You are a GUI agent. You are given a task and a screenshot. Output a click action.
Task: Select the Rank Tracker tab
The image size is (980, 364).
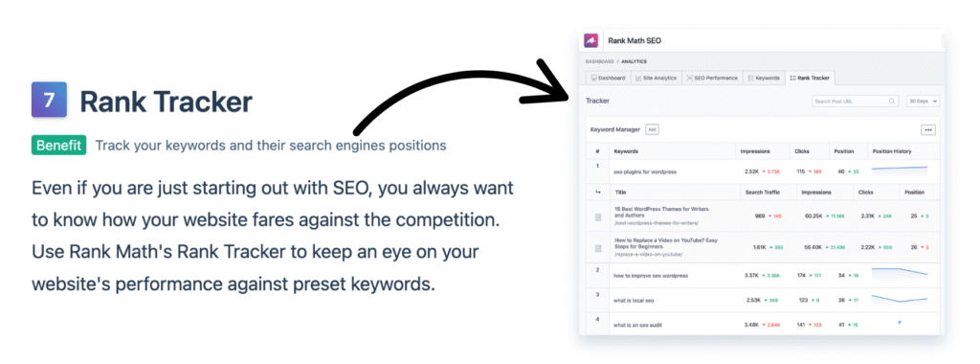tap(810, 79)
